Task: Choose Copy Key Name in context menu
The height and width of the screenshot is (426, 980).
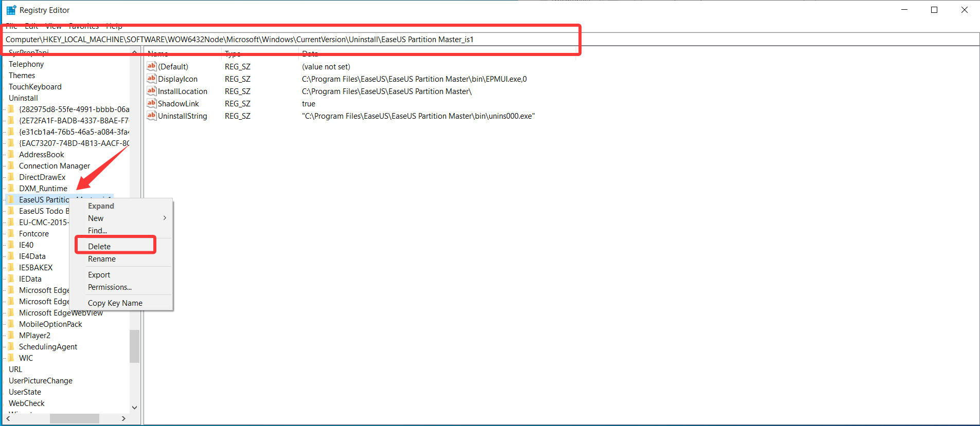Action: pyautogui.click(x=121, y=303)
